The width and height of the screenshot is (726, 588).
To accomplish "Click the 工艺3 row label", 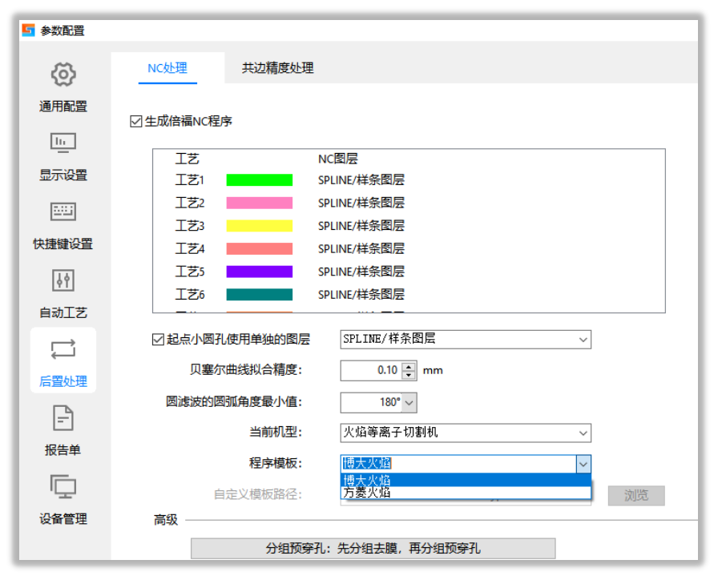I will (x=190, y=226).
